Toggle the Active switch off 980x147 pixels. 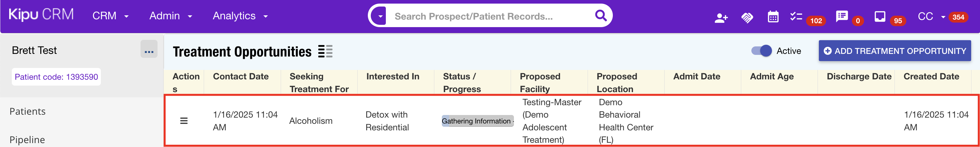[761, 51]
